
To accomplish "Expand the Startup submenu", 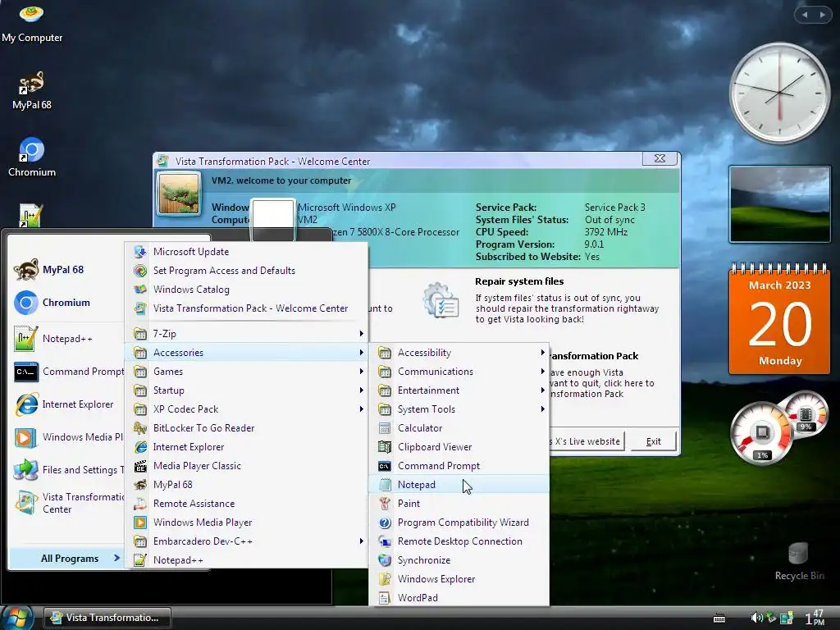I will pyautogui.click(x=246, y=390).
